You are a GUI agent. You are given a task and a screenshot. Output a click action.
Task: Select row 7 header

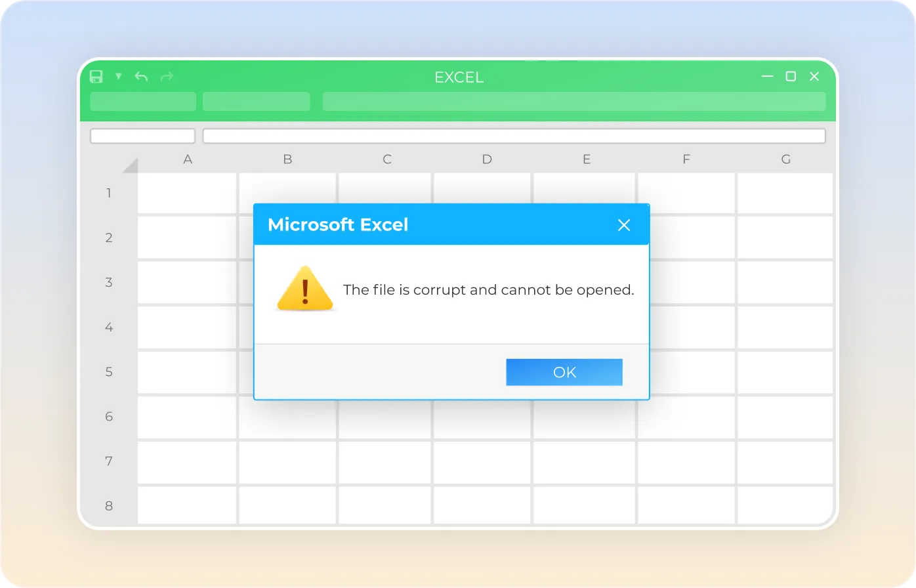pos(109,461)
